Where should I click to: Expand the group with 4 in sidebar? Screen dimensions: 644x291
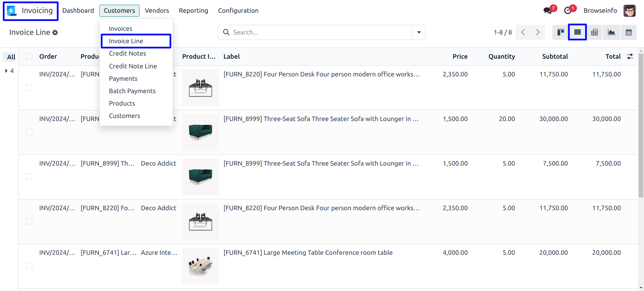coord(6,71)
